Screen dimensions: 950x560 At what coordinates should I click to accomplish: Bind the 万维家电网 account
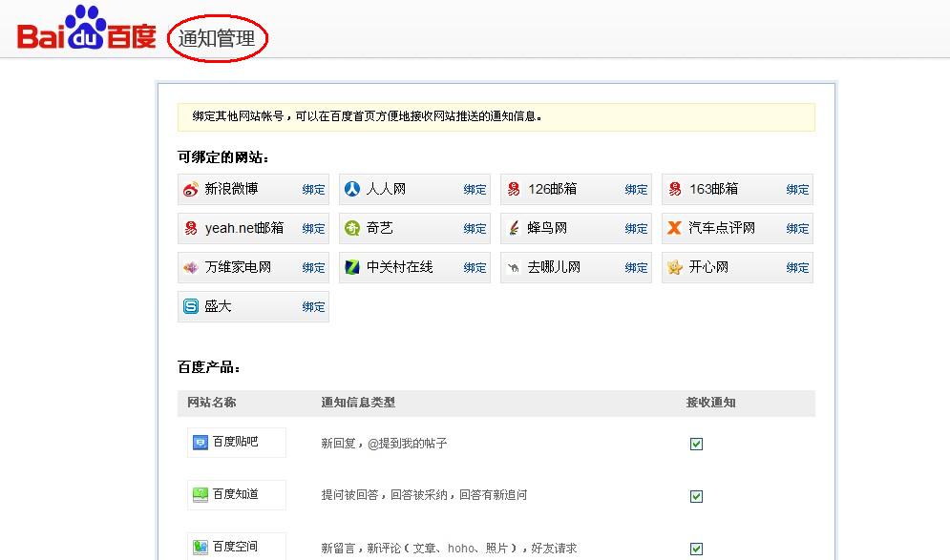313,268
